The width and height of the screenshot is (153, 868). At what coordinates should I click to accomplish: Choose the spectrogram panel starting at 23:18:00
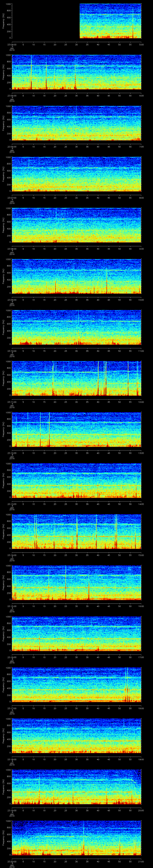pyautogui.click(x=77, y=736)
